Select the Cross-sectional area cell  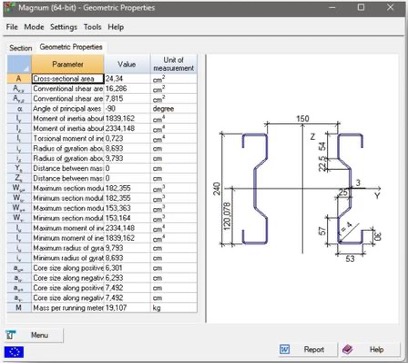[x=68, y=79]
